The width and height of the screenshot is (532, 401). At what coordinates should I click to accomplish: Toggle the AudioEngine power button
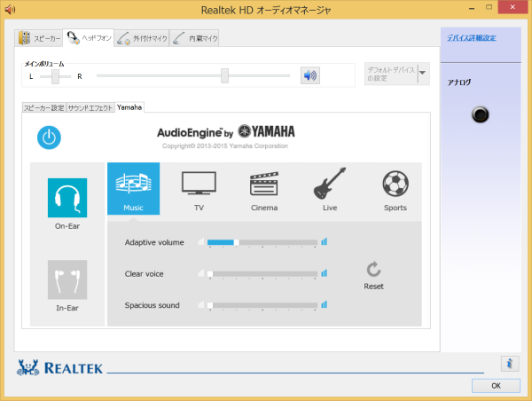point(49,138)
